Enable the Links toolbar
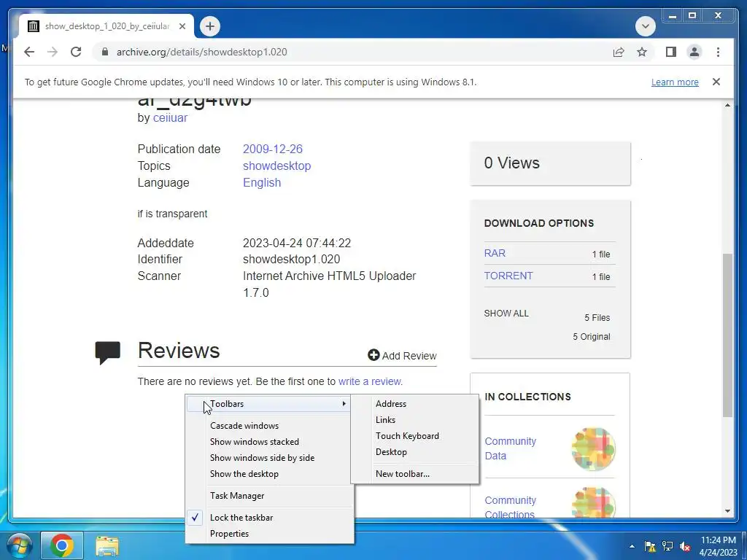Screen dimensions: 747x560 tap(415, 420)
